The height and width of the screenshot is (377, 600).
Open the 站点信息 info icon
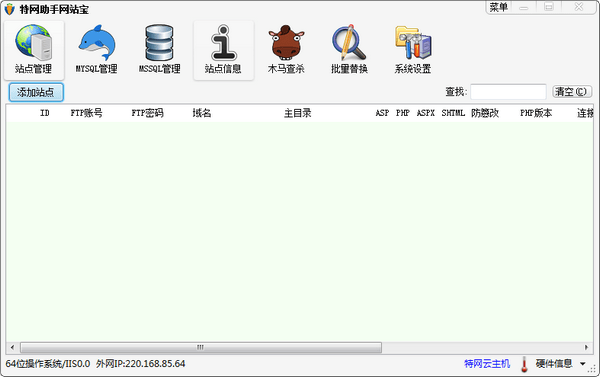(223, 50)
